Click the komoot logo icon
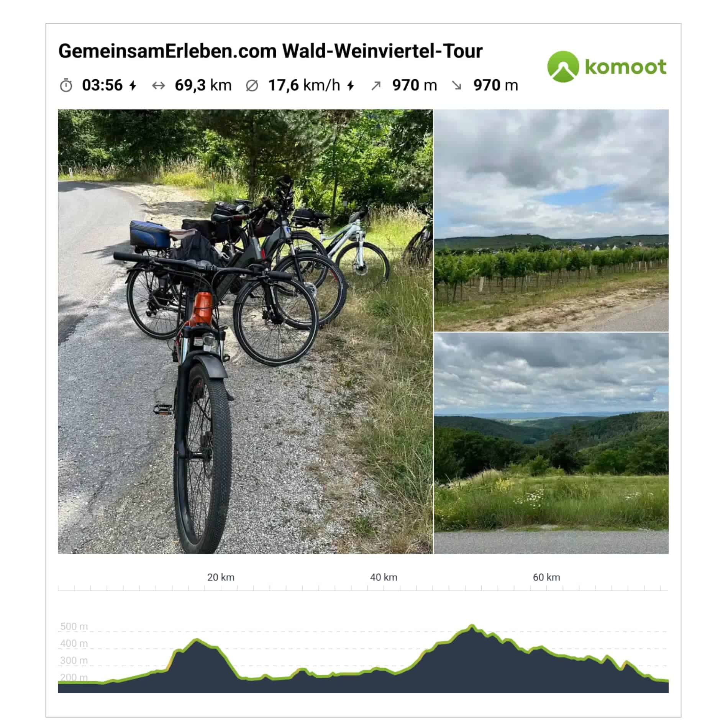 coord(563,67)
